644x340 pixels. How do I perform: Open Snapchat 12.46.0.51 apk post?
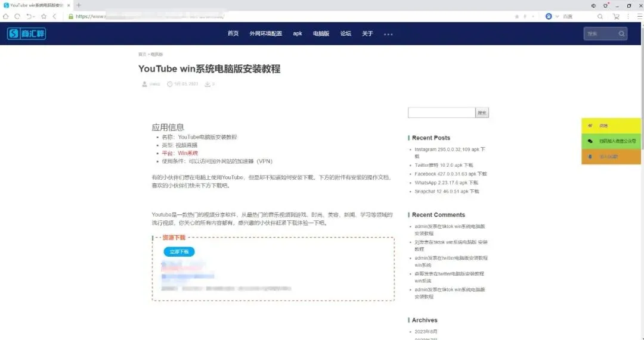pyautogui.click(x=447, y=191)
